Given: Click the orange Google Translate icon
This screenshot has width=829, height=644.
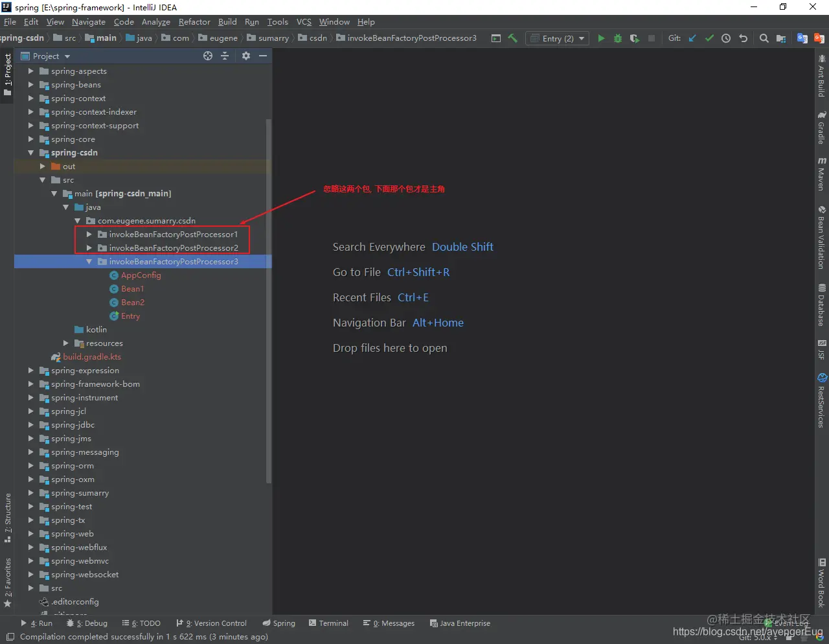Looking at the screenshot, I should click(x=819, y=38).
